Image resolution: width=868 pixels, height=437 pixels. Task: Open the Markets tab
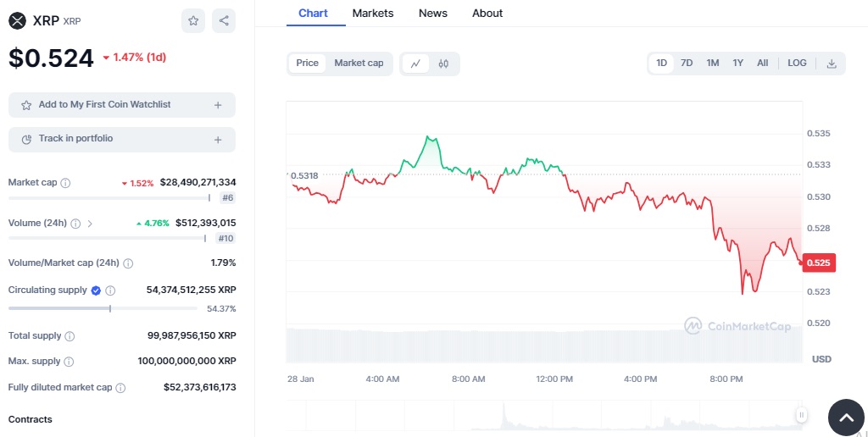pos(373,14)
